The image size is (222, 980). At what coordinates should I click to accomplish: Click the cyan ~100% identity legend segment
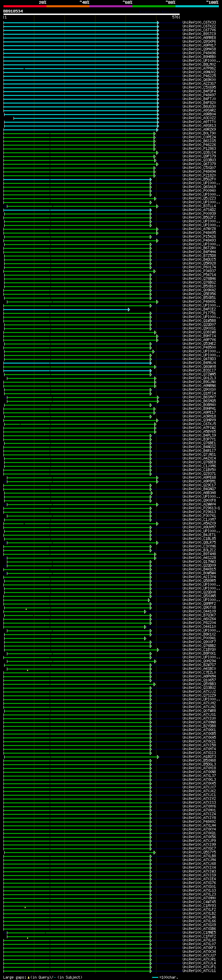pos(197,6)
